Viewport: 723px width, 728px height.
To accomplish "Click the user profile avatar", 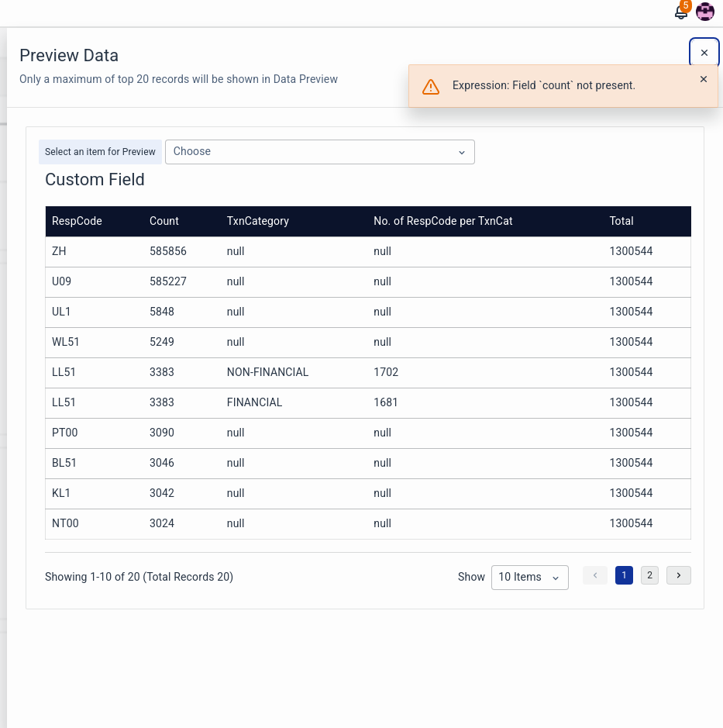I will 705,12.
